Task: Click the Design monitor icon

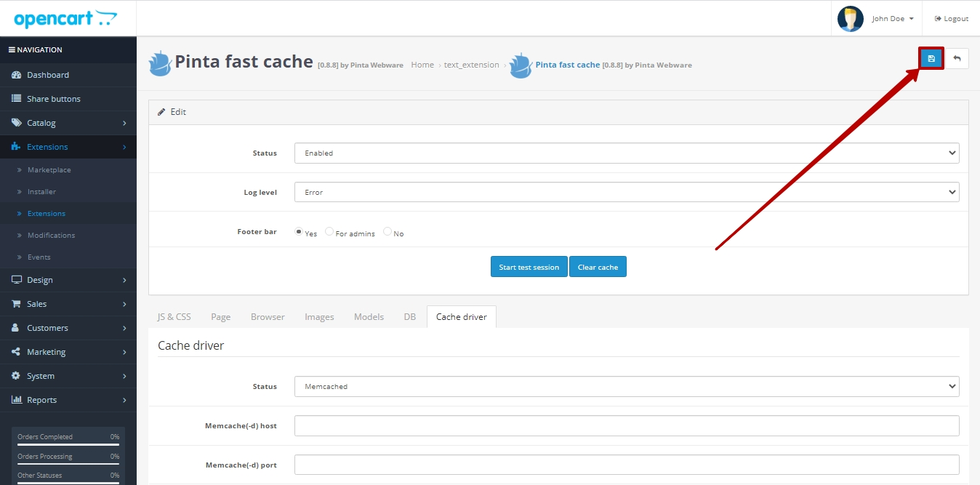Action: coord(16,280)
